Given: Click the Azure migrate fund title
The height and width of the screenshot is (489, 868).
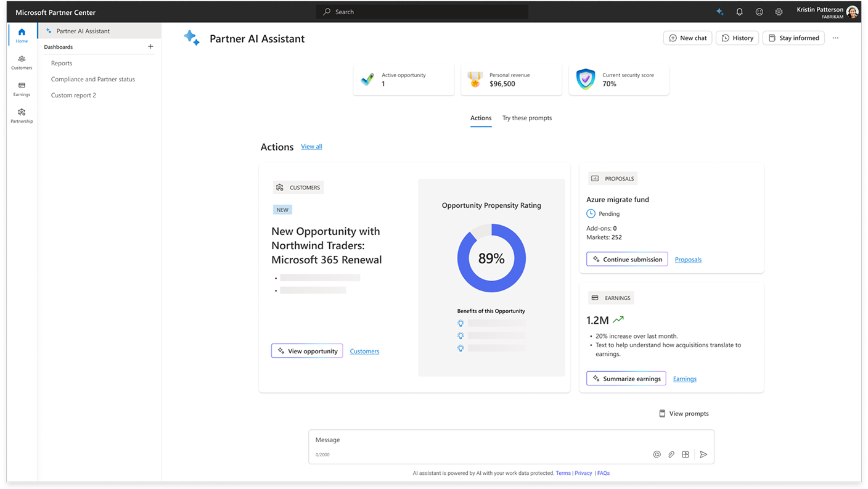Looking at the screenshot, I should click(x=618, y=199).
